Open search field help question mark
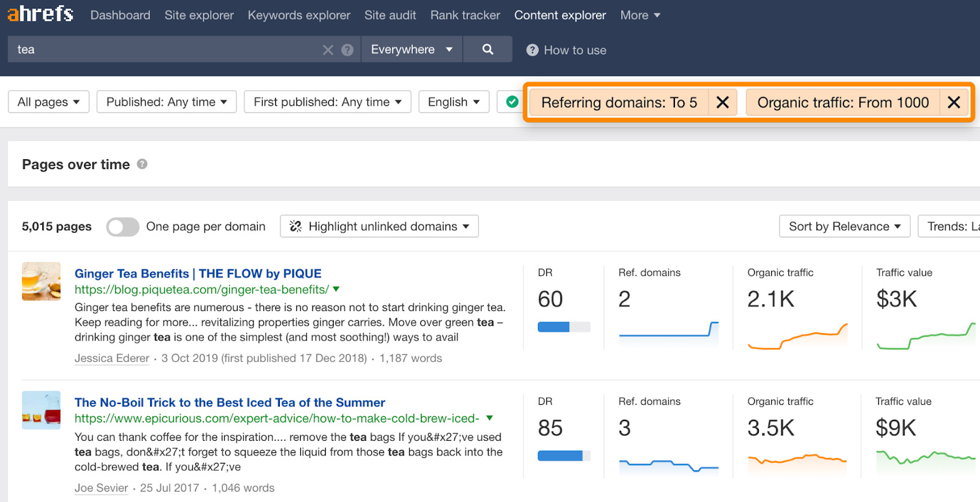The width and height of the screenshot is (980, 502). 347,50
